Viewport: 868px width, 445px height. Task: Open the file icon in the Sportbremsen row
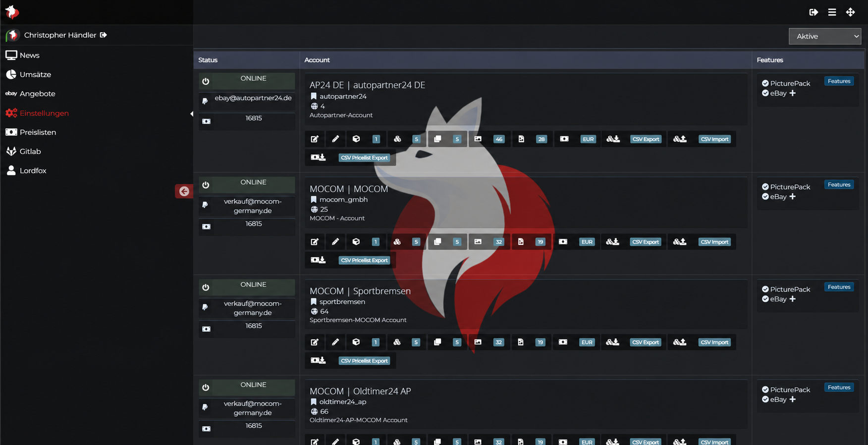521,342
